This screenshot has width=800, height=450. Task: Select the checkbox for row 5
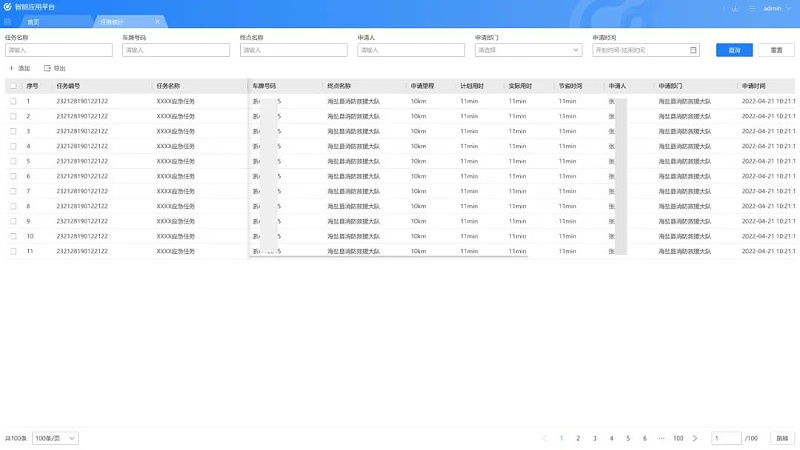[x=13, y=161]
